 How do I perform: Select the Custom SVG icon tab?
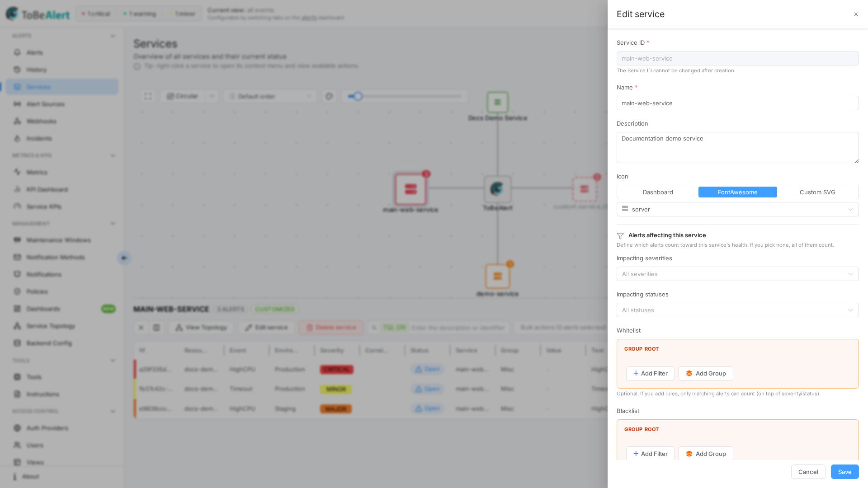click(x=817, y=192)
